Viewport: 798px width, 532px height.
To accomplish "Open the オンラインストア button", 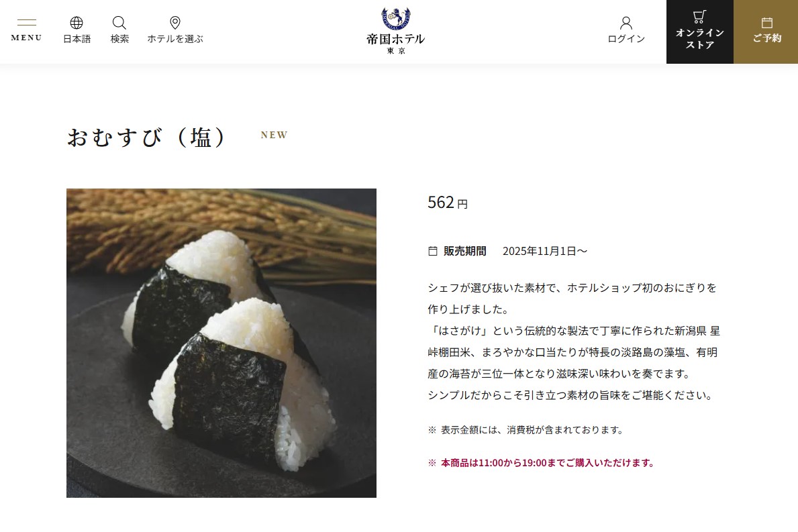I will 700,32.
